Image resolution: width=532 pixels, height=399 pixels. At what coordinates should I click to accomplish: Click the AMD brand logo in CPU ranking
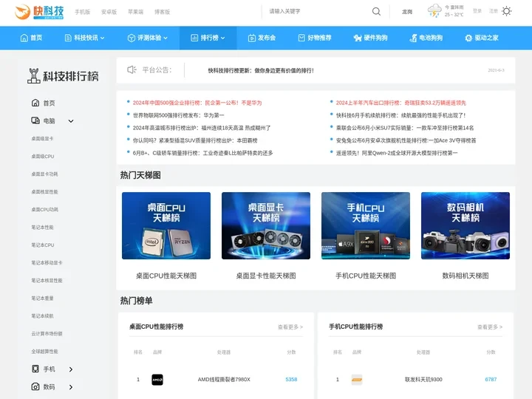point(157,379)
